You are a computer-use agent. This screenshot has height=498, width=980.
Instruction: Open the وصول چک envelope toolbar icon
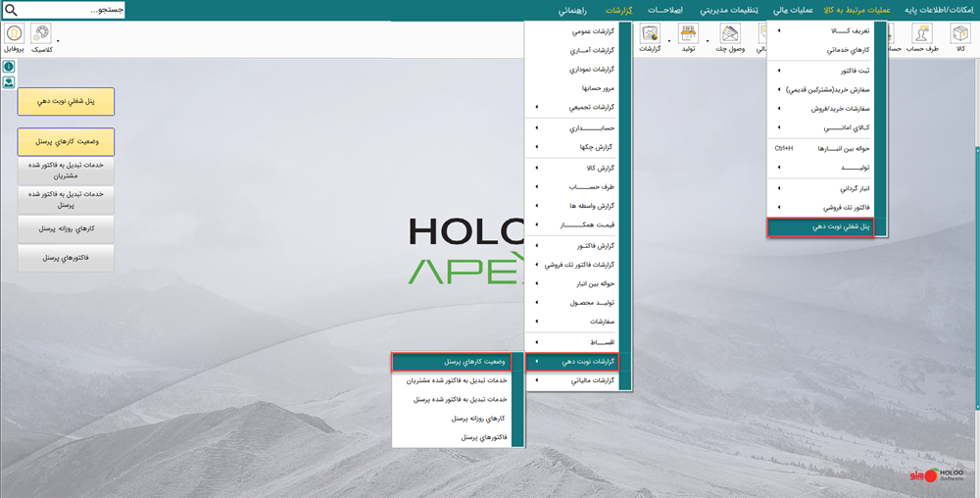pos(730,37)
